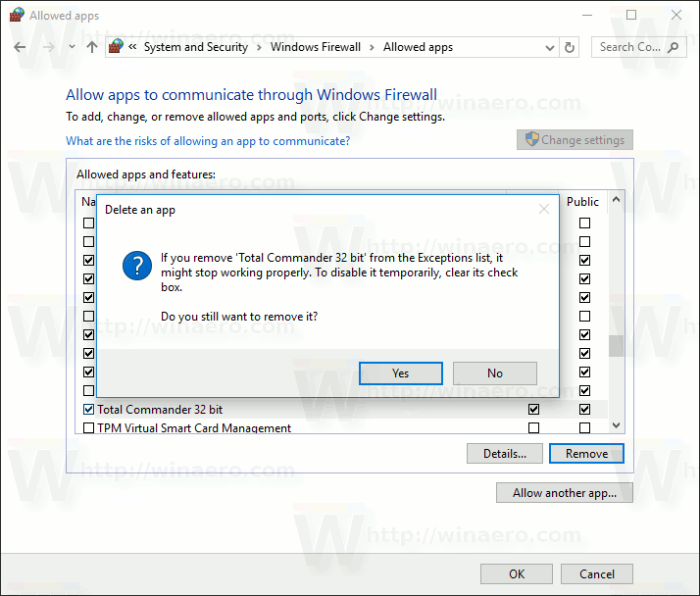
Task: Confirm removal with the Yes button
Action: (x=400, y=373)
